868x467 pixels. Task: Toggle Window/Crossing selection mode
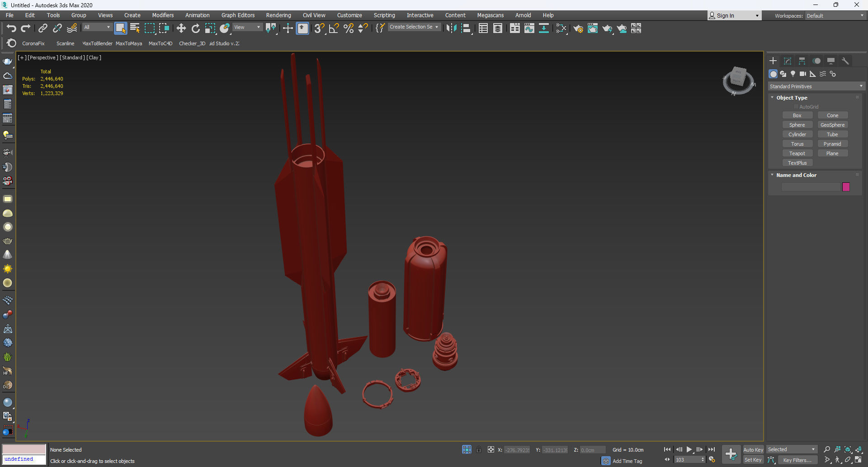pyautogui.click(x=164, y=29)
